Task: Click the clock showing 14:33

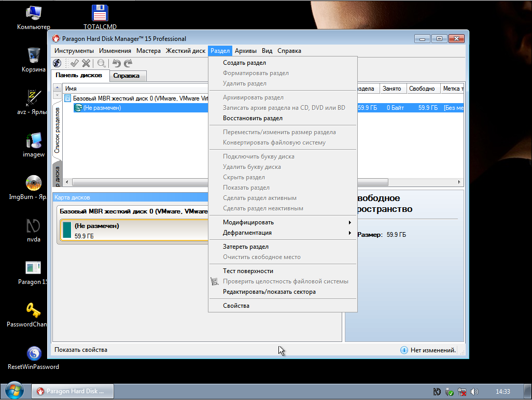Action: (x=503, y=392)
